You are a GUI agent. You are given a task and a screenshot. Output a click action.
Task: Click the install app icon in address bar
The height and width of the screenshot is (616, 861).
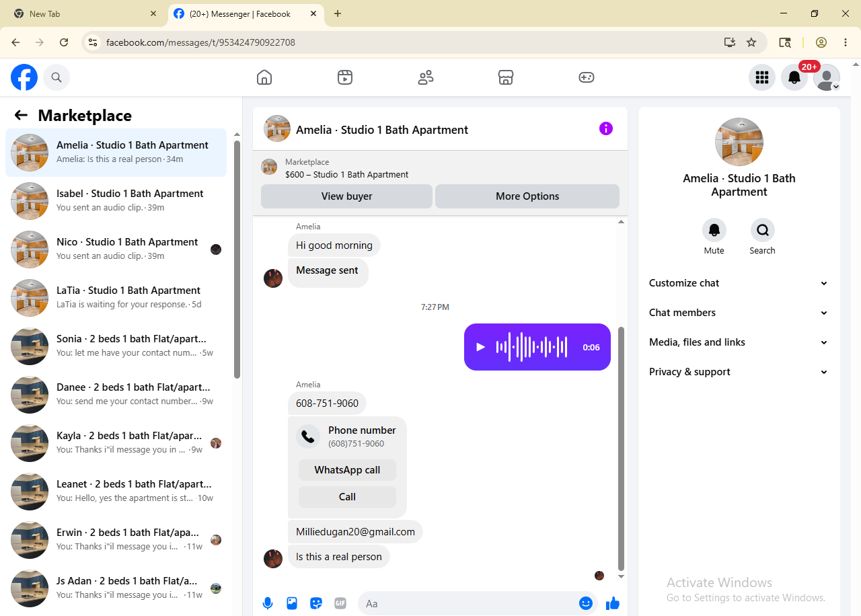(x=730, y=42)
